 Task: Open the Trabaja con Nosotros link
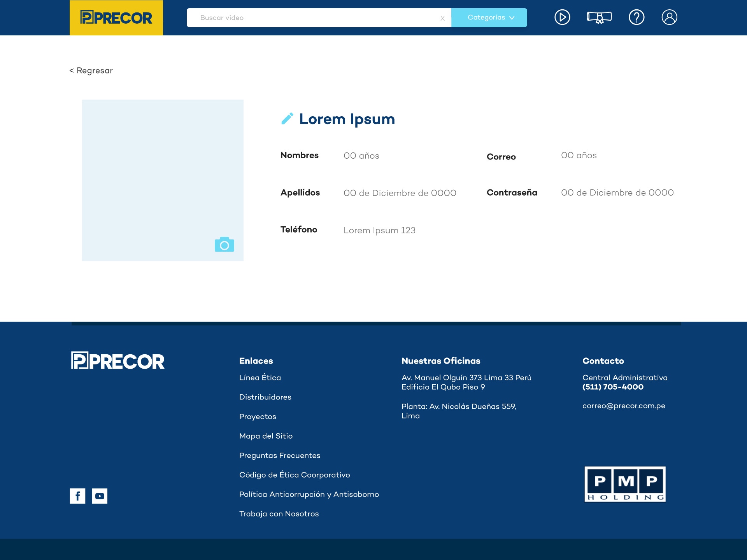click(279, 514)
